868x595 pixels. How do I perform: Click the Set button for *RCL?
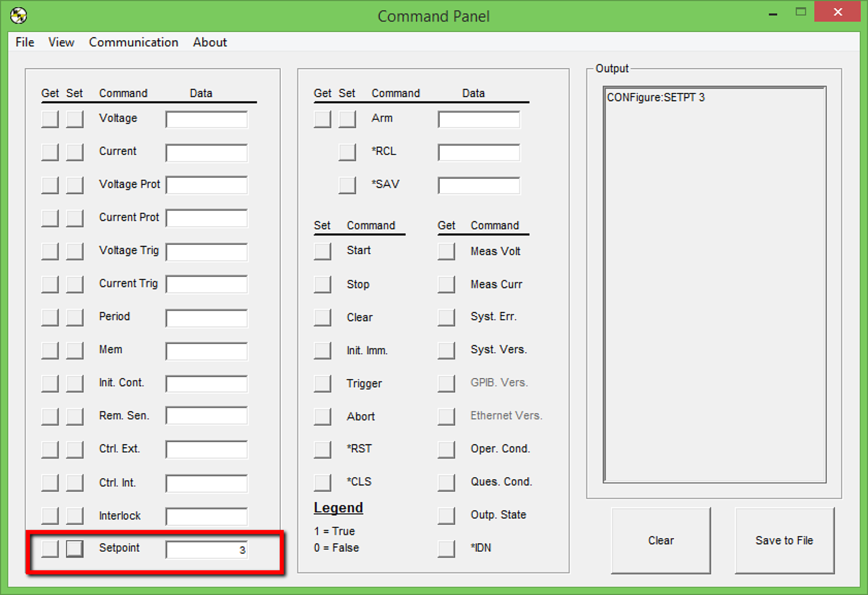[x=347, y=152]
